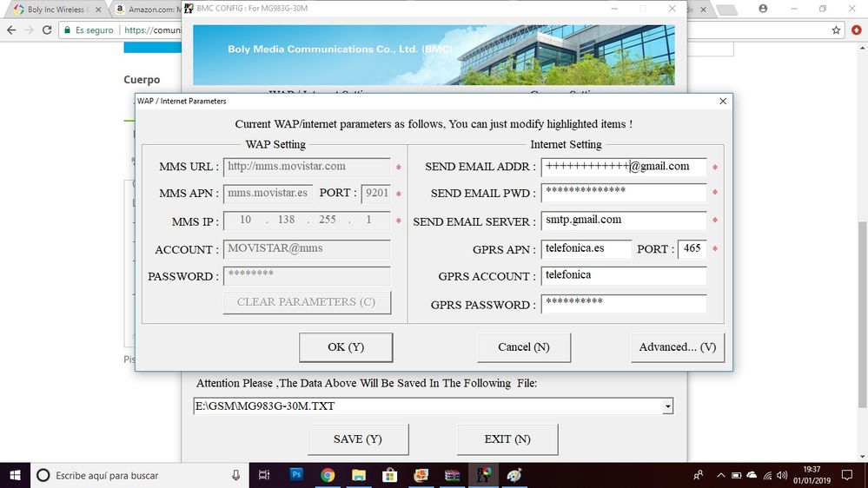Select the GPRS APN text field

tap(586, 249)
